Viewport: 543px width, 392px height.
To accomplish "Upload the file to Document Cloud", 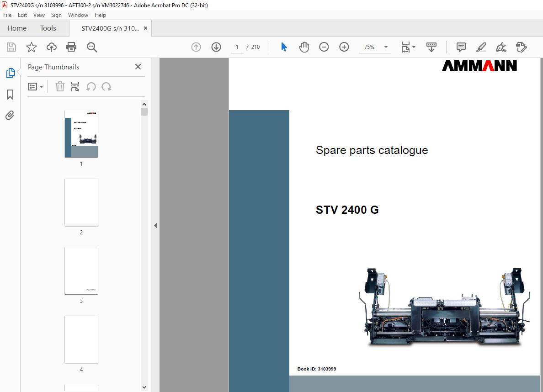I will (52, 47).
